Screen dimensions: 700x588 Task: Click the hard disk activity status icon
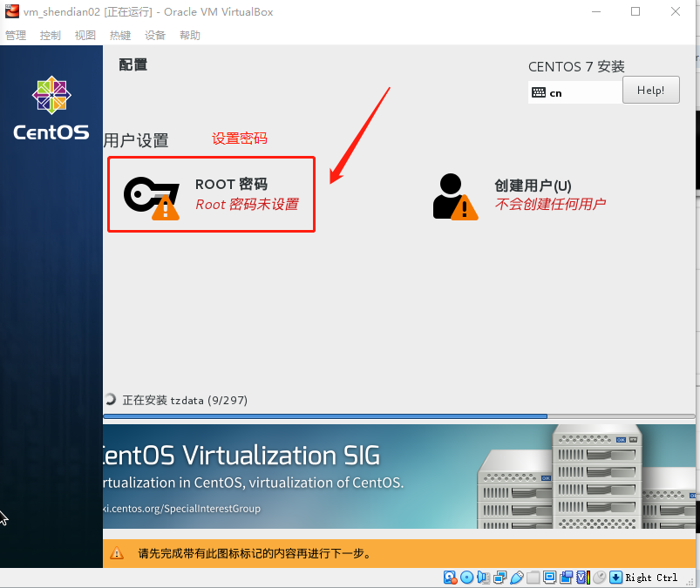tap(450, 578)
